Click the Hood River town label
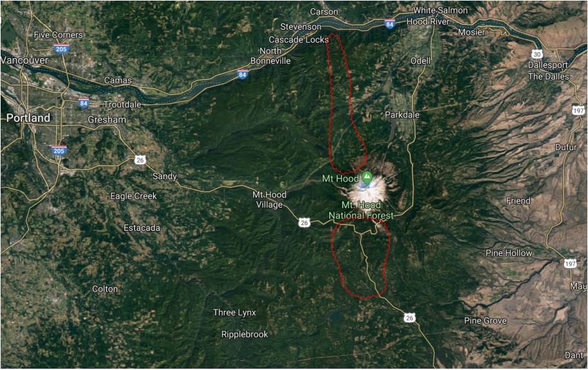 tap(428, 22)
